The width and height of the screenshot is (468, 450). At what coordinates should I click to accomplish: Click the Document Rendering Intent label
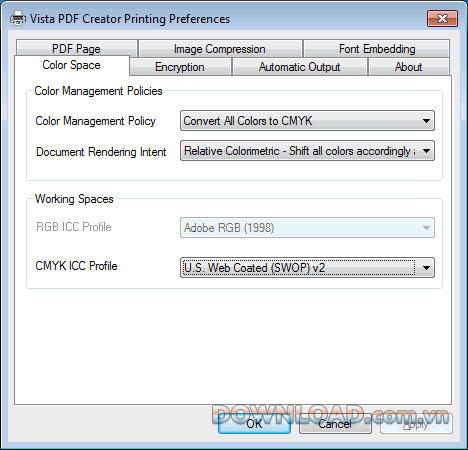pyautogui.click(x=101, y=152)
